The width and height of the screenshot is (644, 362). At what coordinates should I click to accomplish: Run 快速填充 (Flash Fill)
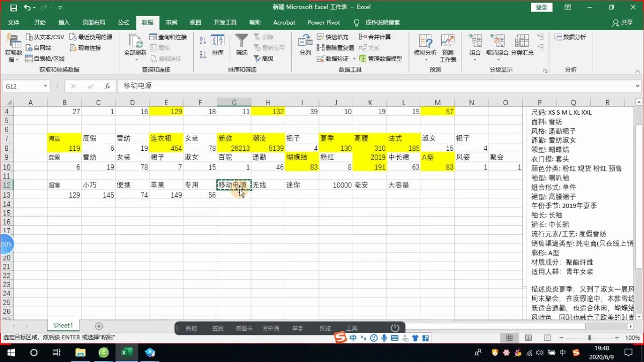pos(333,37)
